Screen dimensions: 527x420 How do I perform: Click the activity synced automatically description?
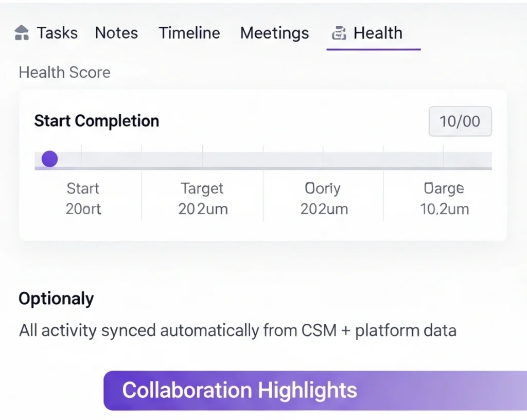pyautogui.click(x=238, y=330)
